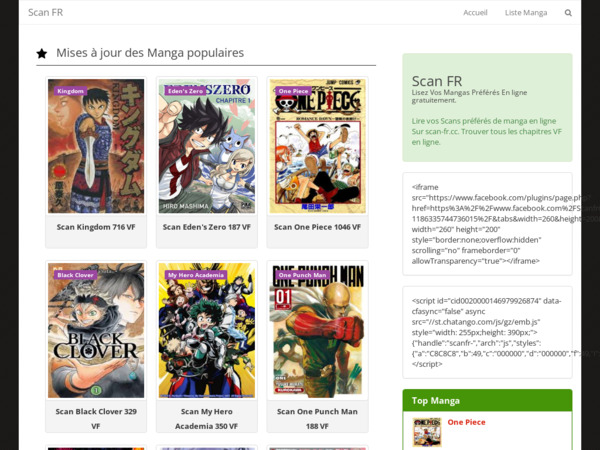Open the My Hero Academia cover thumbnail
This screenshot has width=600, height=450.
tap(207, 330)
